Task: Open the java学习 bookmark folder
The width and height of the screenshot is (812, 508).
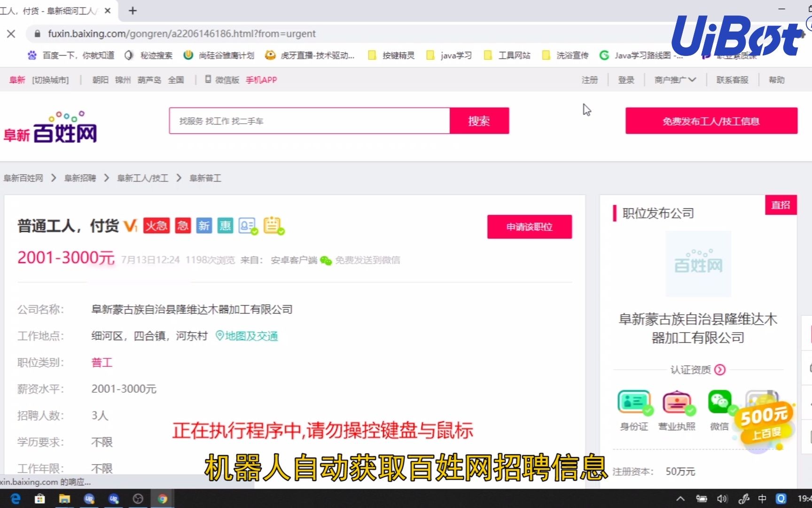Action: 449,56
